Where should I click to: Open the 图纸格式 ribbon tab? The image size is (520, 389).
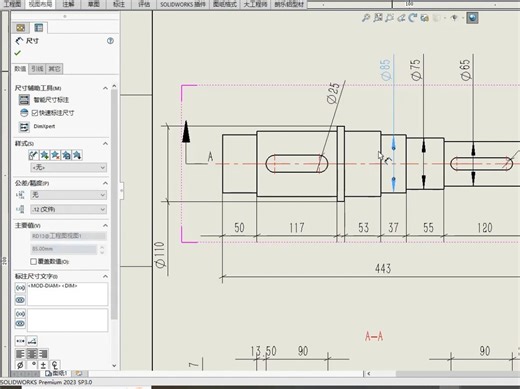point(225,4)
